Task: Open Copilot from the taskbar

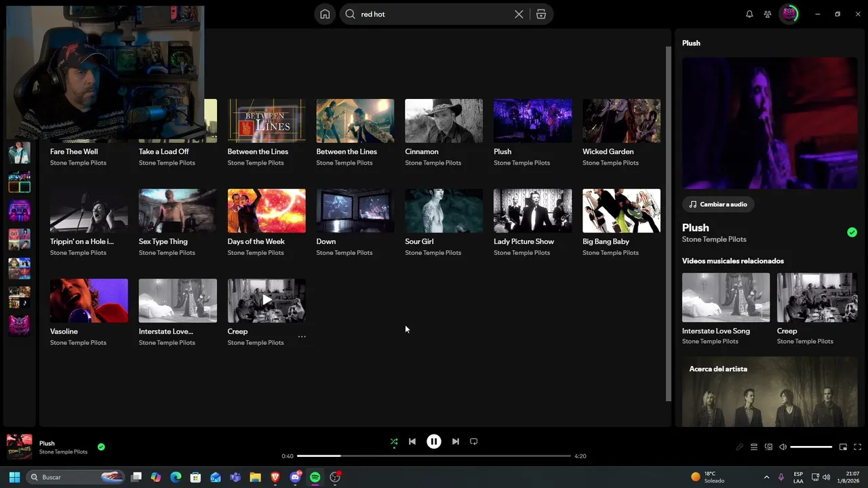Action: (x=156, y=477)
